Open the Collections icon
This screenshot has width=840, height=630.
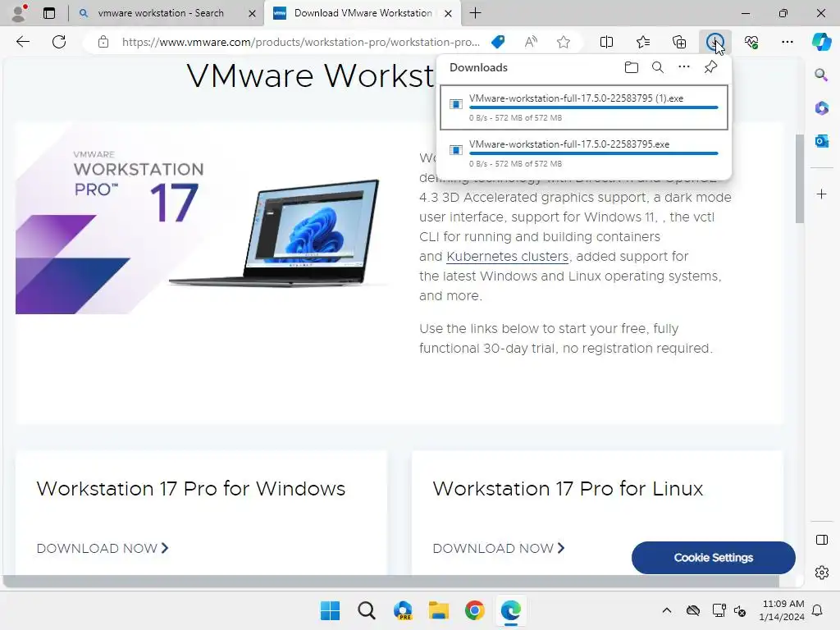coord(679,42)
